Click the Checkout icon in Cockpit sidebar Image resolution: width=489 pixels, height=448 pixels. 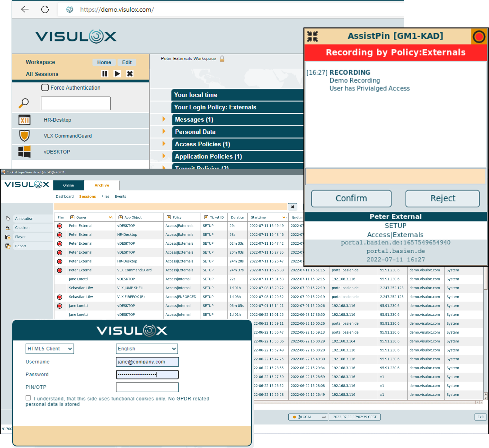pyautogui.click(x=8, y=228)
